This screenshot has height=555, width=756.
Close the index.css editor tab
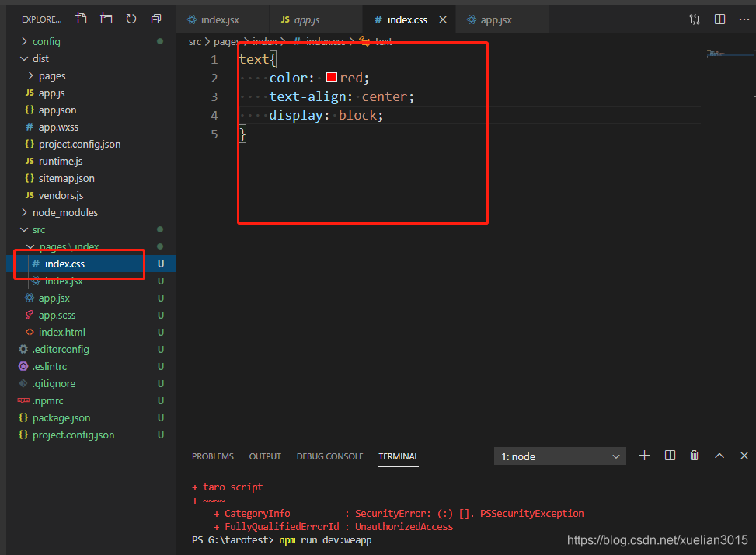click(x=443, y=19)
